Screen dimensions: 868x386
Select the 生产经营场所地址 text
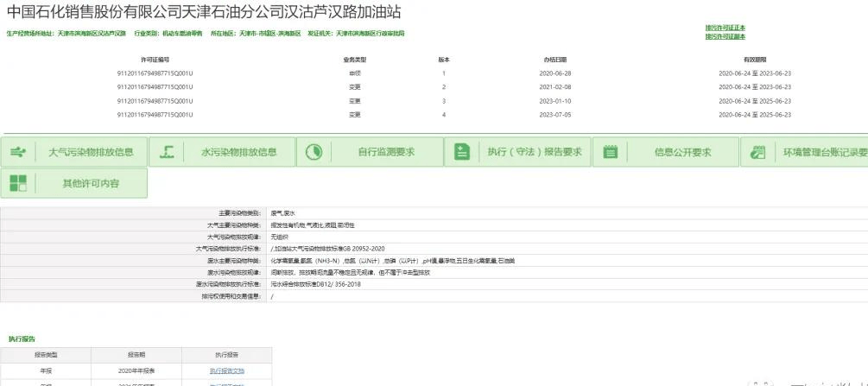(x=66, y=33)
